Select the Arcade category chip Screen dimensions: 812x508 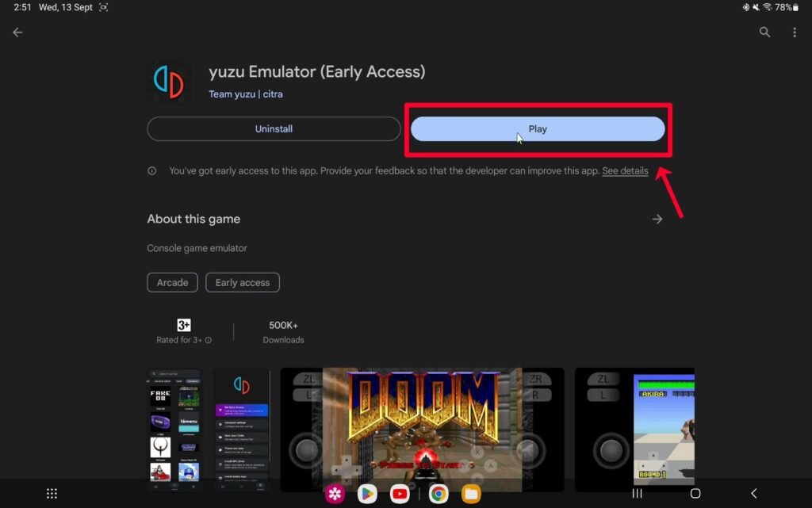[172, 283]
